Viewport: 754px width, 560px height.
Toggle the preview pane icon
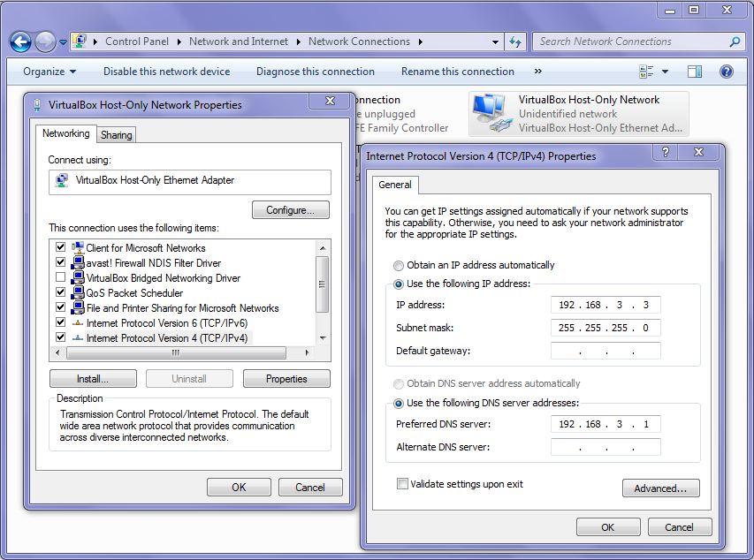695,72
